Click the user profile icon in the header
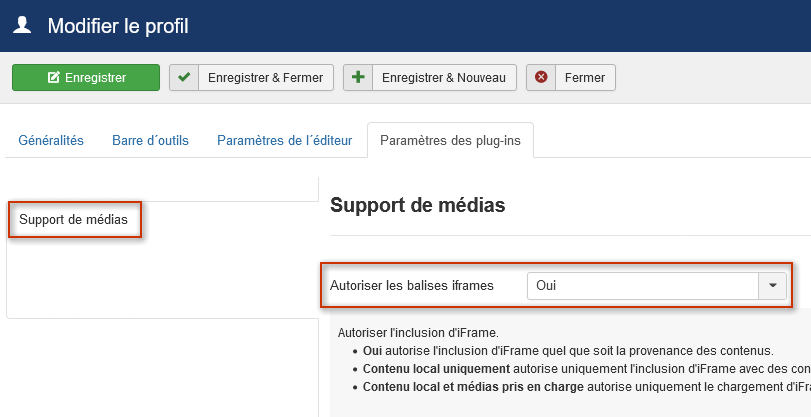This screenshot has height=417, width=811. pyautogui.click(x=23, y=25)
